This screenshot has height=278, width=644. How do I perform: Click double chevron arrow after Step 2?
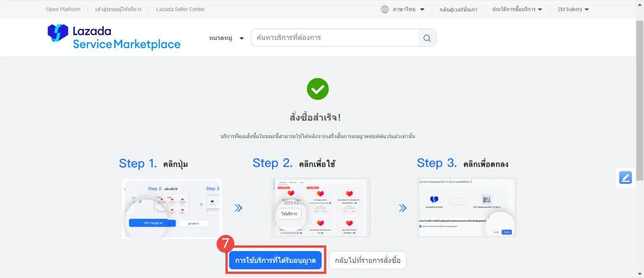[x=402, y=208]
